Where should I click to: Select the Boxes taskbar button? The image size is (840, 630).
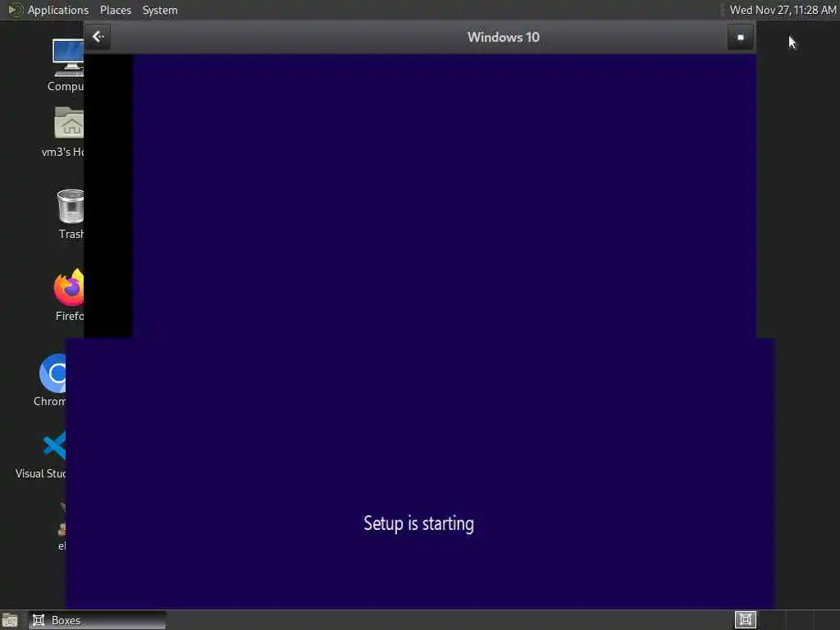[x=97, y=620]
